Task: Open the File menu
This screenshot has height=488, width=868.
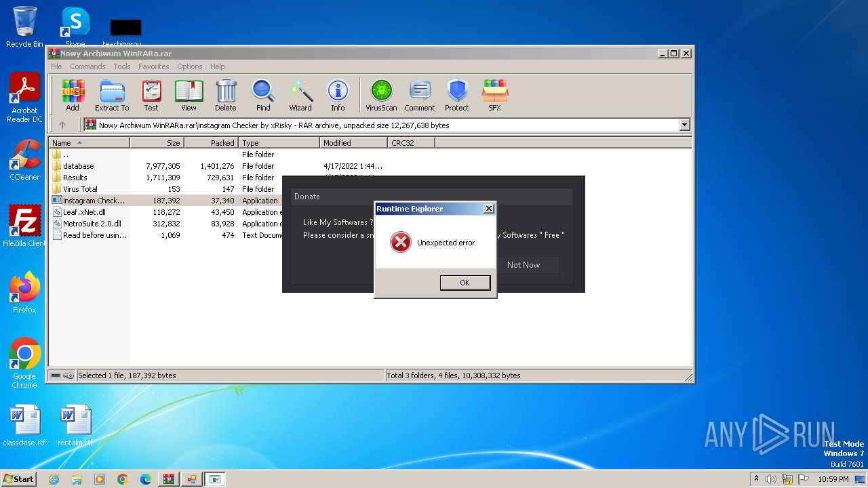Action: point(56,66)
